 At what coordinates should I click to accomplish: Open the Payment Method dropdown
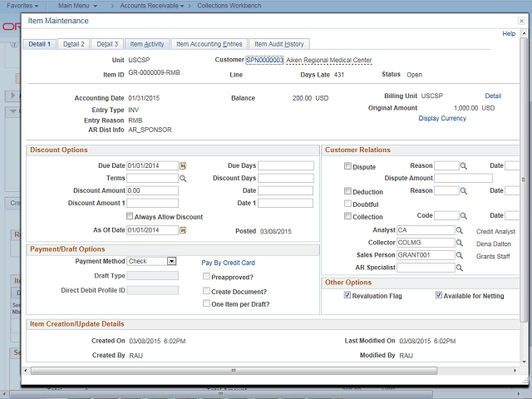(171, 261)
